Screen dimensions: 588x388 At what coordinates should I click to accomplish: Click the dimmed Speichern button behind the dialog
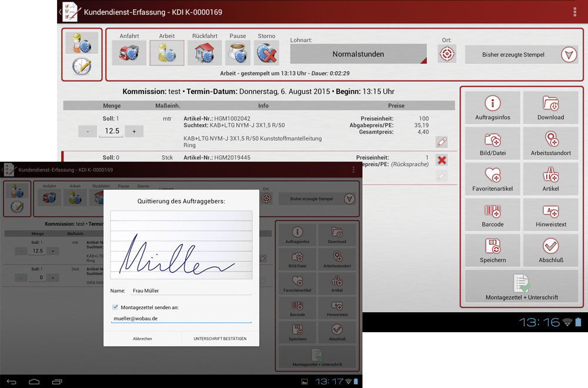point(298,332)
